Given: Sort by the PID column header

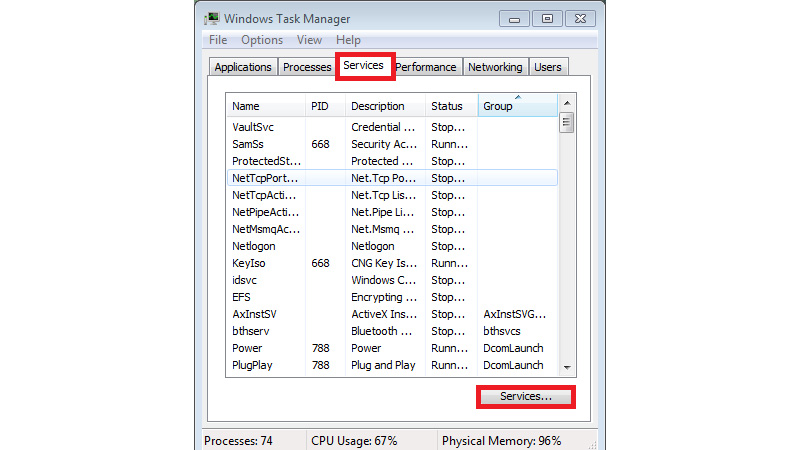Looking at the screenshot, I should click(325, 106).
